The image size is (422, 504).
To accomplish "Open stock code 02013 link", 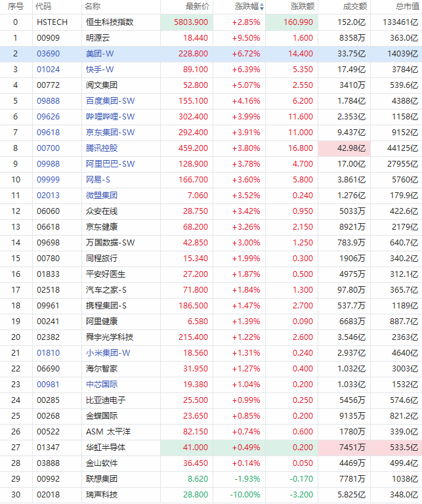I will pos(48,196).
